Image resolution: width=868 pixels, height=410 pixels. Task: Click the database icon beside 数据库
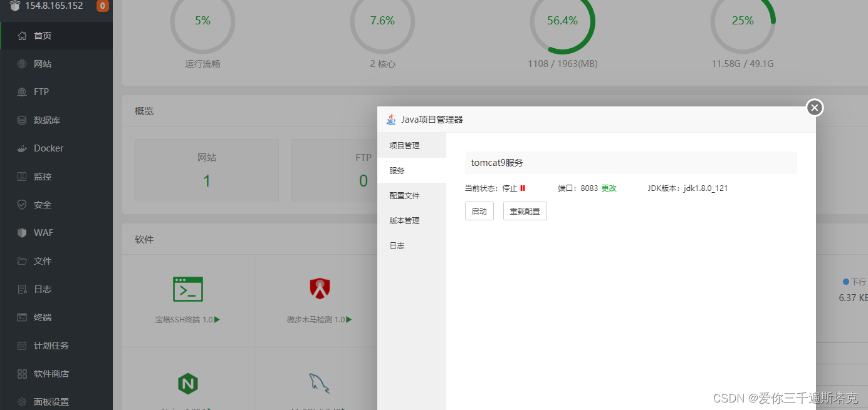(23, 120)
